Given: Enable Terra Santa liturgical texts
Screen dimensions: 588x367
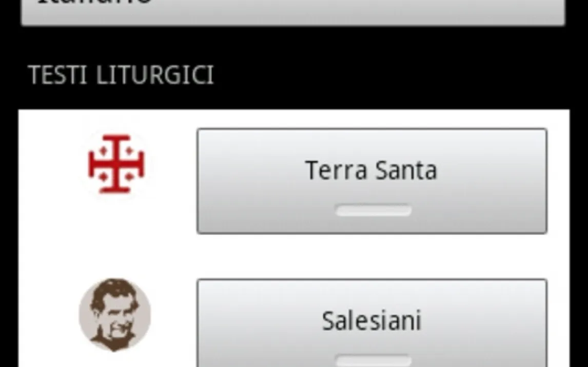Looking at the screenshot, I should tap(371, 181).
